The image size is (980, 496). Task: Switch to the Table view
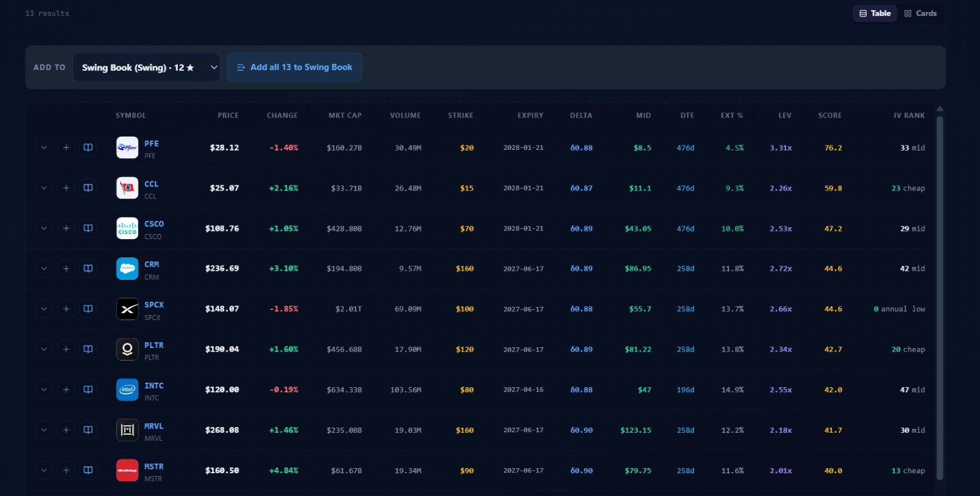(x=875, y=13)
